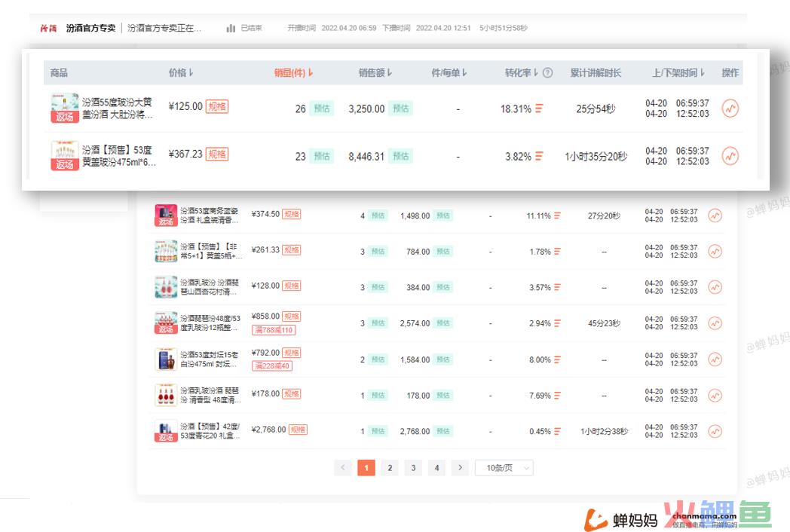790x532 pixels.
Task: Go to page 4 of results
Action: point(436,468)
